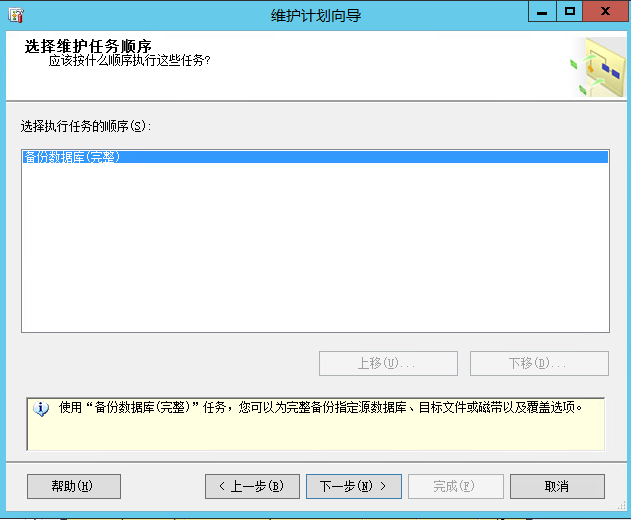Click the wizard app icon in title bar
The image size is (631, 520).
click(15, 14)
